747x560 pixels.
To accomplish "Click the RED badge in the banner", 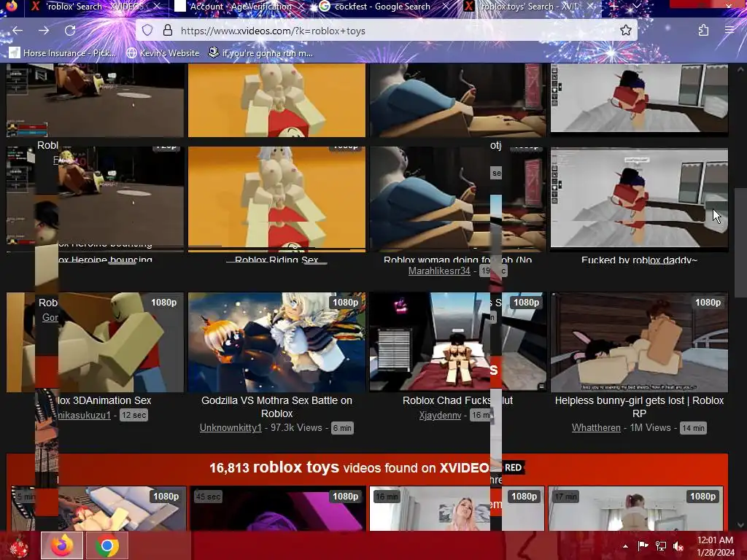I will point(513,467).
